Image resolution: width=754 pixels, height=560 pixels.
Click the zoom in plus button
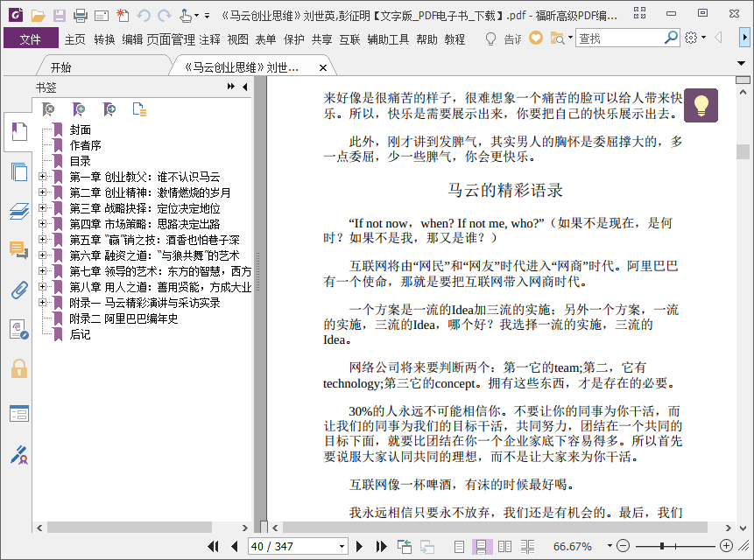(x=726, y=546)
